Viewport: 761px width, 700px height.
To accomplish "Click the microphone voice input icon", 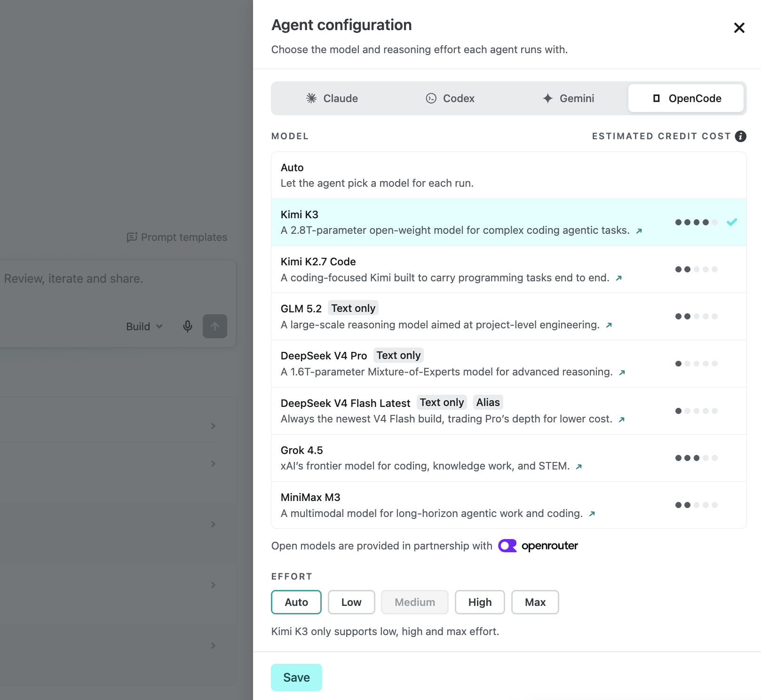I will pyautogui.click(x=187, y=326).
